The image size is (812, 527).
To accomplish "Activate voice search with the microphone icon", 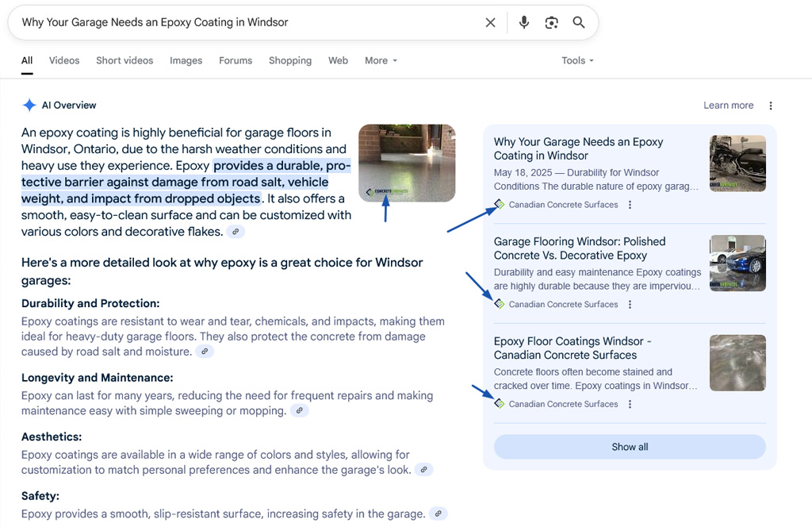I will pyautogui.click(x=523, y=22).
